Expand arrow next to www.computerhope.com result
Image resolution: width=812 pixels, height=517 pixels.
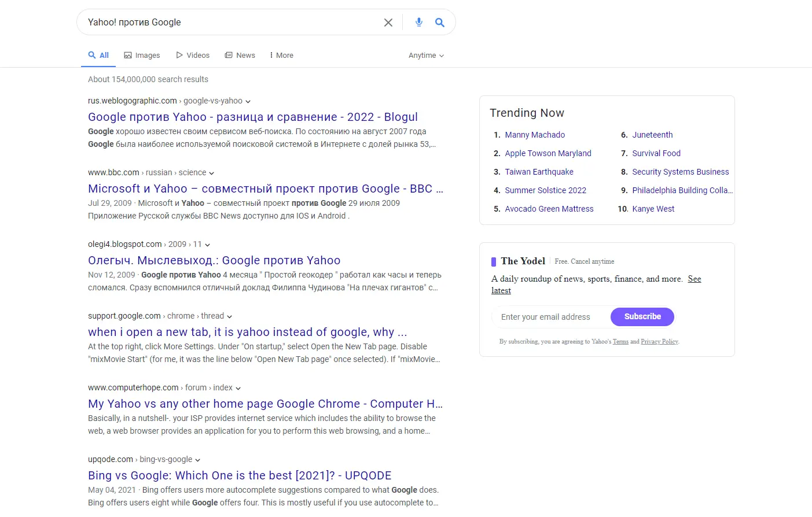238,388
